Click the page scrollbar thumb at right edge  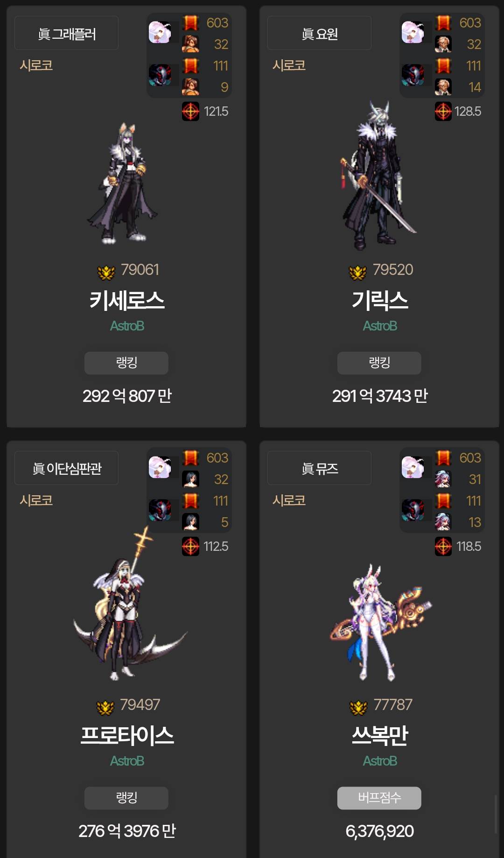[x=496, y=815]
